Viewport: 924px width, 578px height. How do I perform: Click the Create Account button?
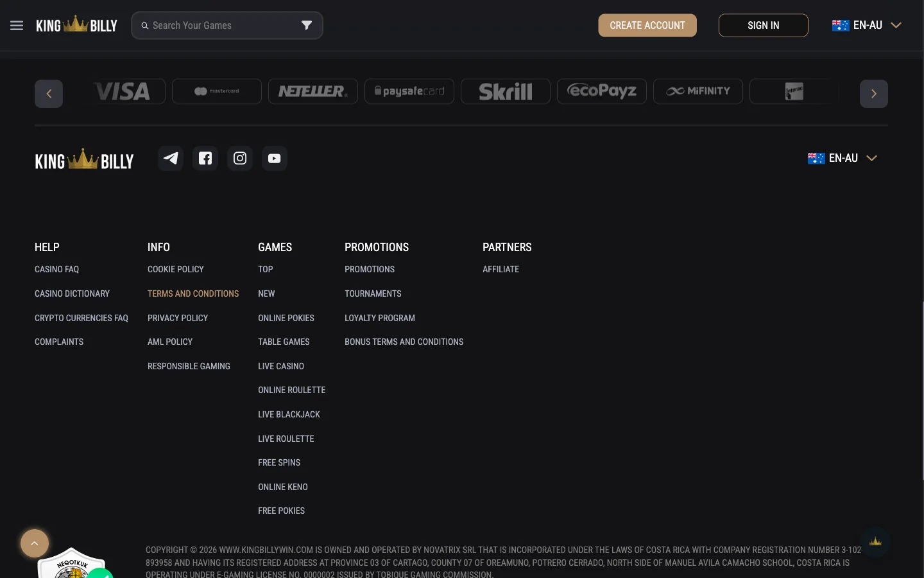[x=647, y=26]
